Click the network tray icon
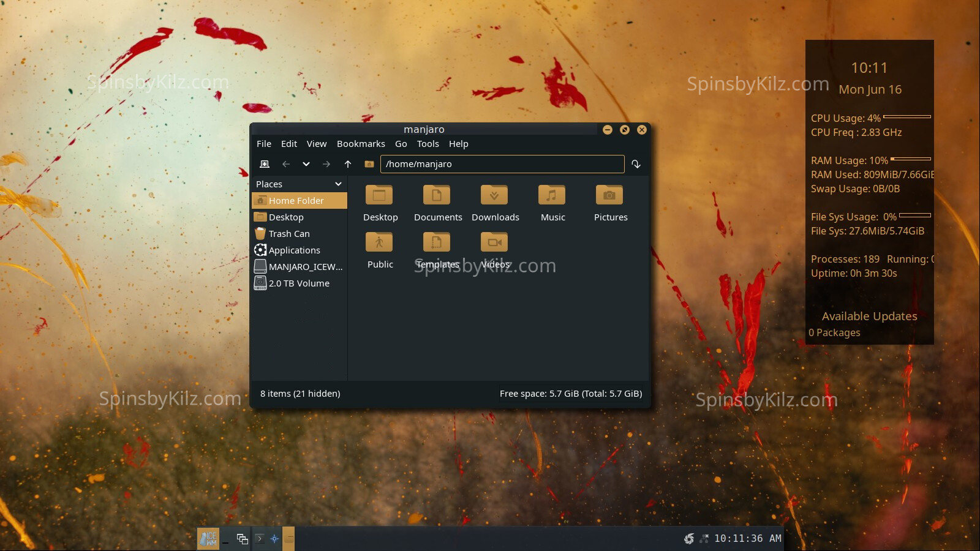 [704, 539]
